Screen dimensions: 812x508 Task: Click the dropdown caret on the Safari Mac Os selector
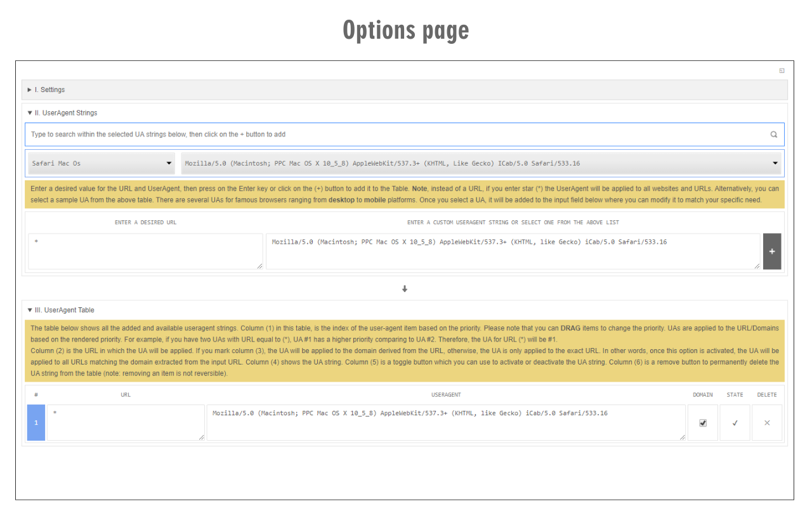point(169,163)
